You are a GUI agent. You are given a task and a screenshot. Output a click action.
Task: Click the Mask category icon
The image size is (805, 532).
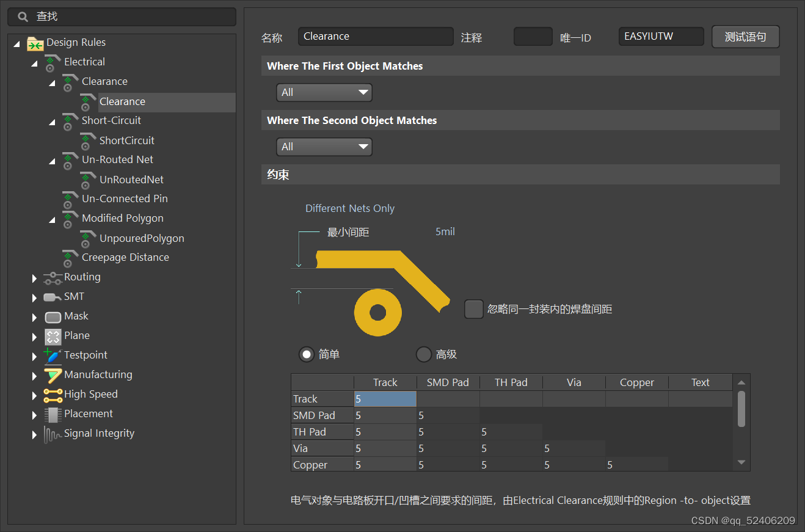tap(53, 316)
